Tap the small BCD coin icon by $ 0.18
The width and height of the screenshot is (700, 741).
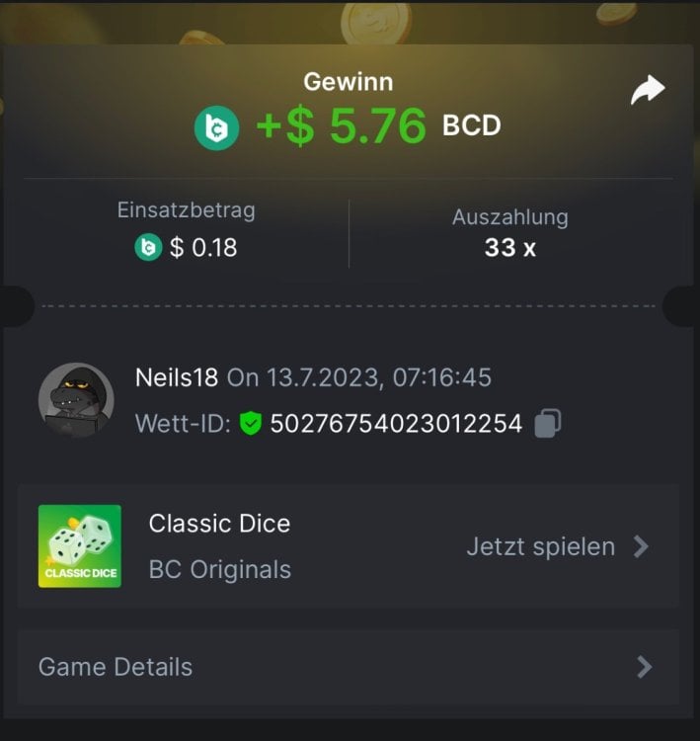click(x=148, y=247)
